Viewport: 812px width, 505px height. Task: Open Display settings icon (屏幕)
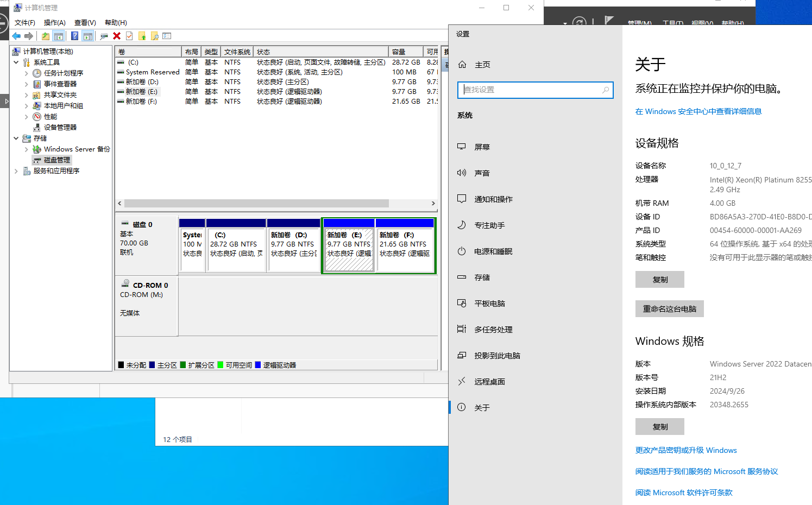pyautogui.click(x=462, y=147)
